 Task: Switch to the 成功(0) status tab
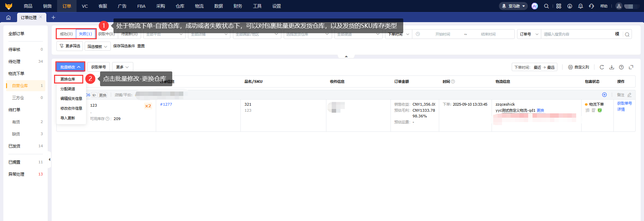[66, 34]
